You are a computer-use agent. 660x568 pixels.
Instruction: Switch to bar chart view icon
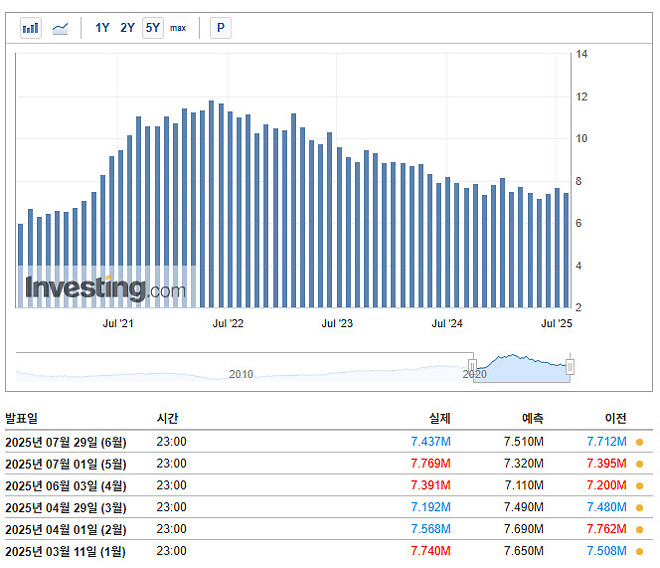pyautogui.click(x=31, y=28)
